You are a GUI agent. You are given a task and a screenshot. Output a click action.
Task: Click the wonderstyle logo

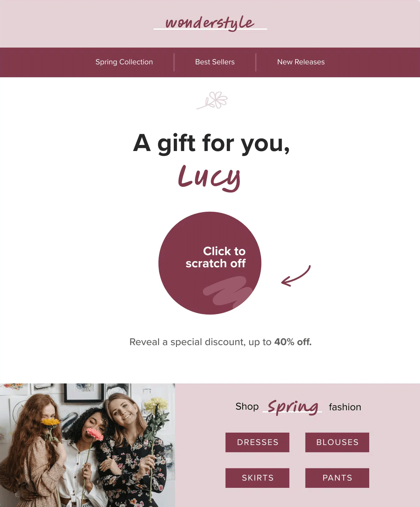coord(210,23)
